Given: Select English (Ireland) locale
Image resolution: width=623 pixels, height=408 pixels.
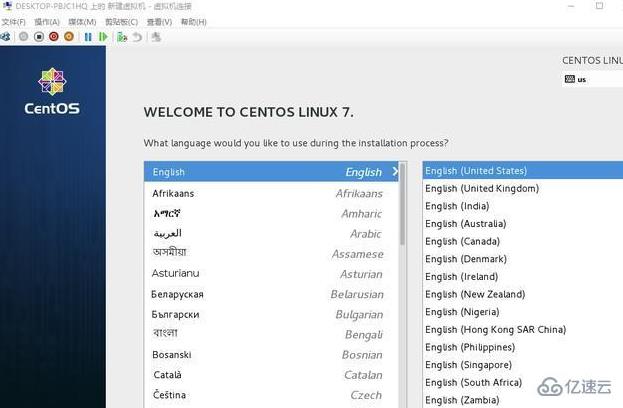Looking at the screenshot, I should click(523, 277).
